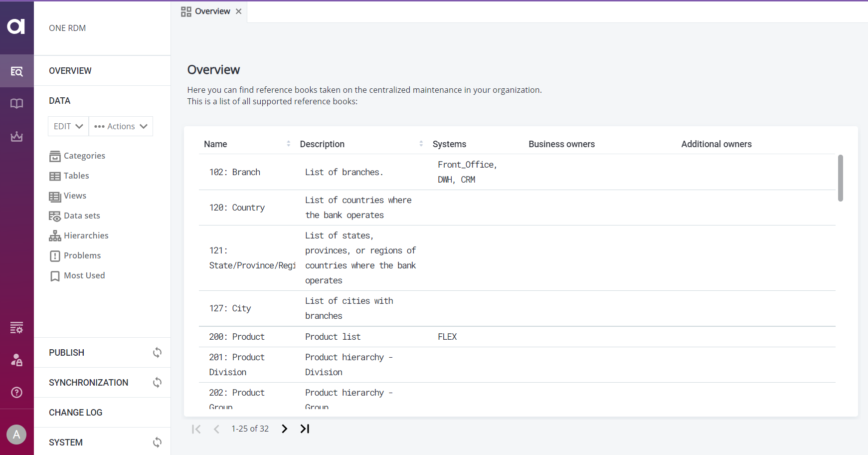Open the Hierarchies section
The image size is (868, 455).
[86, 235]
